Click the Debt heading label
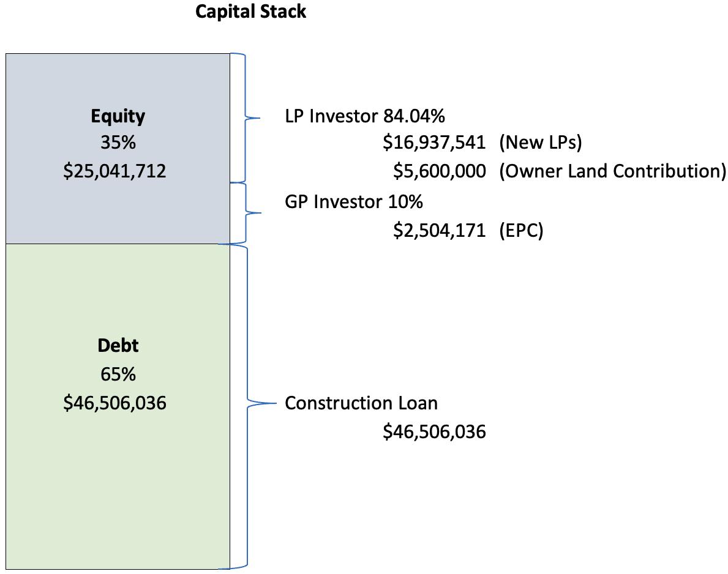The height and width of the screenshot is (574, 728). 118,346
